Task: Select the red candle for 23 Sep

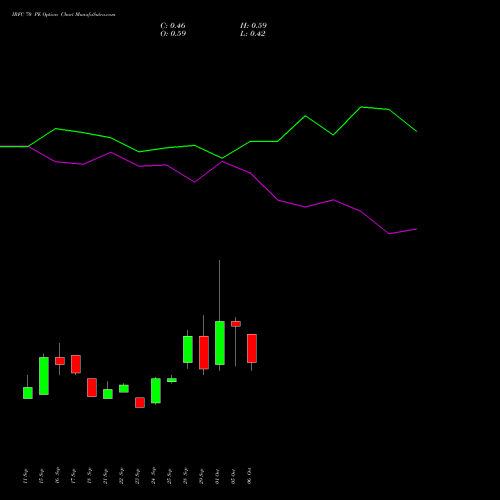Action: [140, 402]
